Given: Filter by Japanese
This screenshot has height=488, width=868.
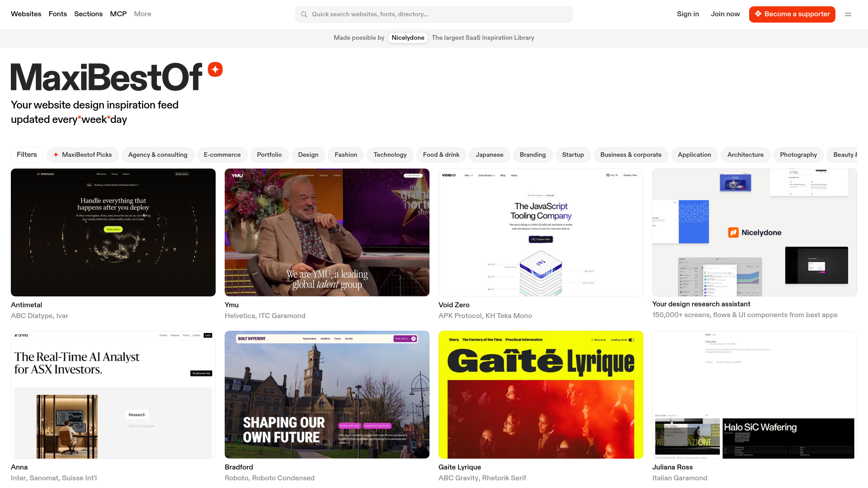Looking at the screenshot, I should click(x=490, y=155).
